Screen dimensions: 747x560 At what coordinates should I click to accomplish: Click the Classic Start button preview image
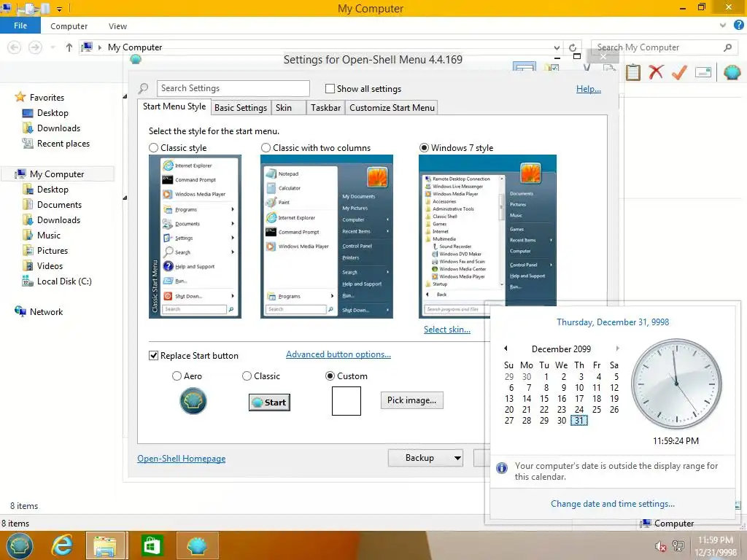coord(270,402)
